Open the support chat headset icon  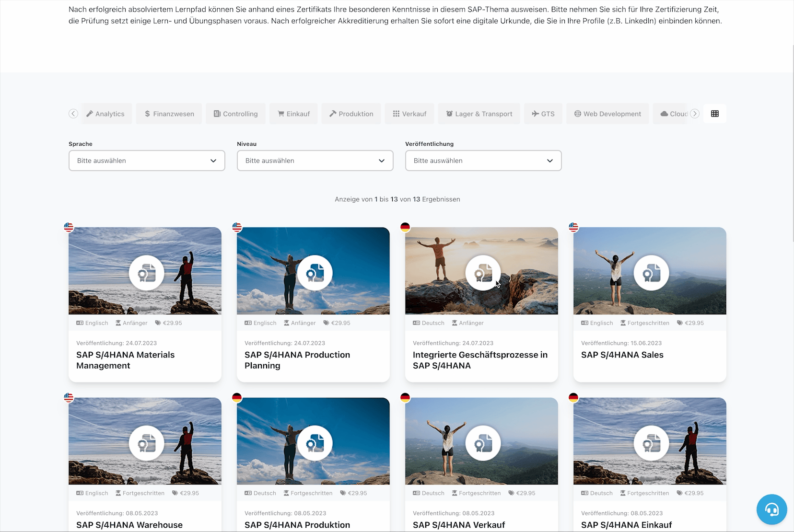(x=772, y=509)
